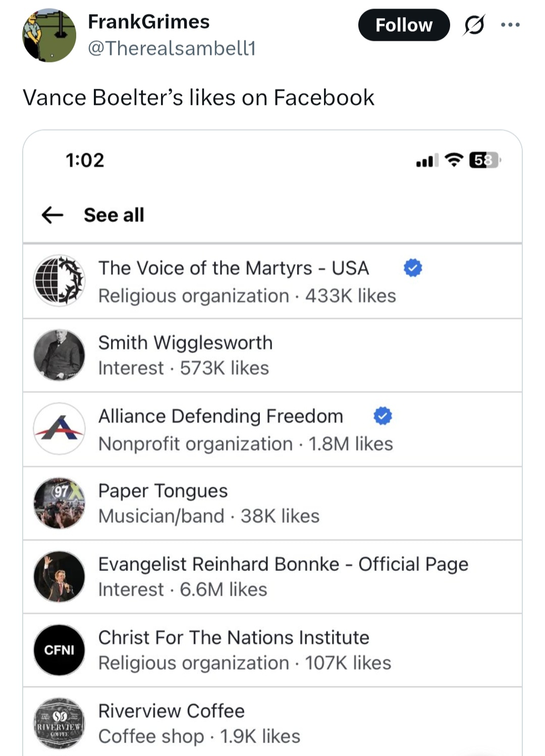Open @Therealsambell1 handle link

click(x=172, y=48)
